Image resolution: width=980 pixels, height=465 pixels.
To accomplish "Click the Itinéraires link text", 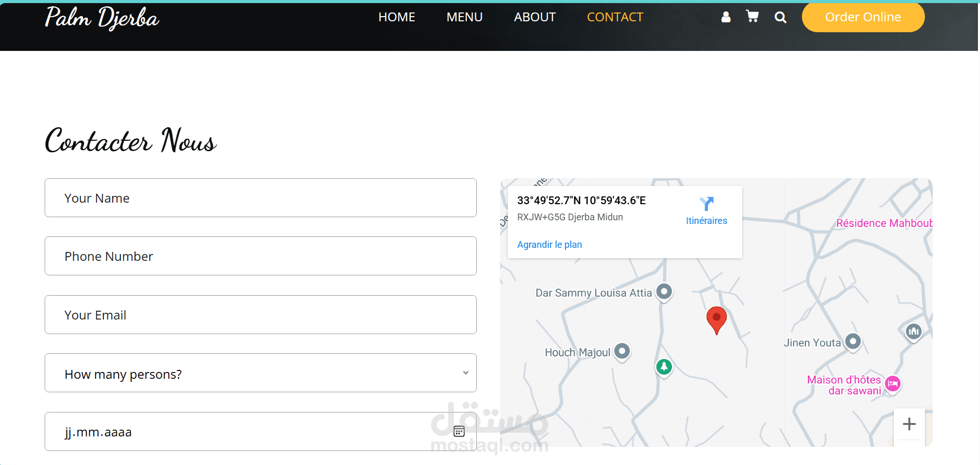I will pos(706,221).
